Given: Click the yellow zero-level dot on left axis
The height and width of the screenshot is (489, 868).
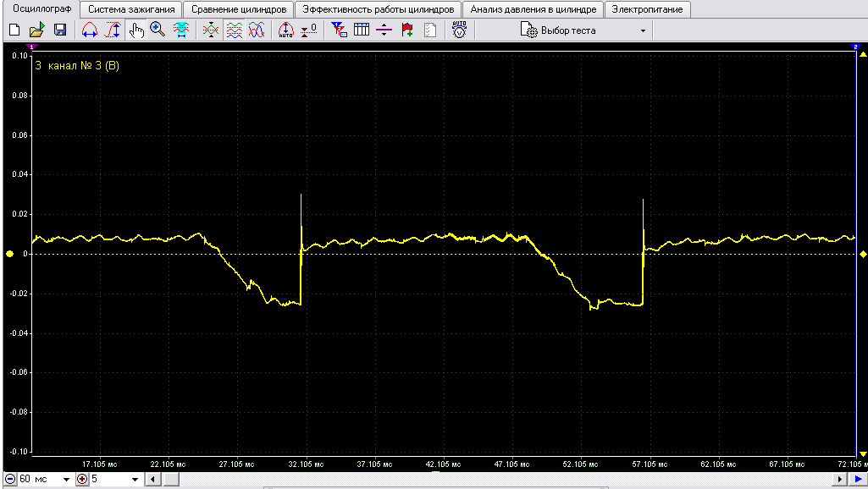Looking at the screenshot, I should tap(9, 254).
